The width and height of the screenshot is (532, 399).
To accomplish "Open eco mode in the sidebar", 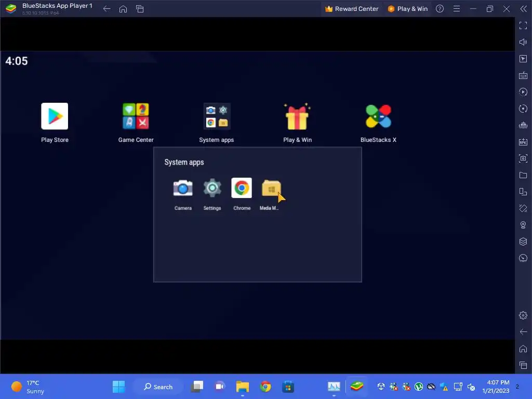I will point(523,258).
